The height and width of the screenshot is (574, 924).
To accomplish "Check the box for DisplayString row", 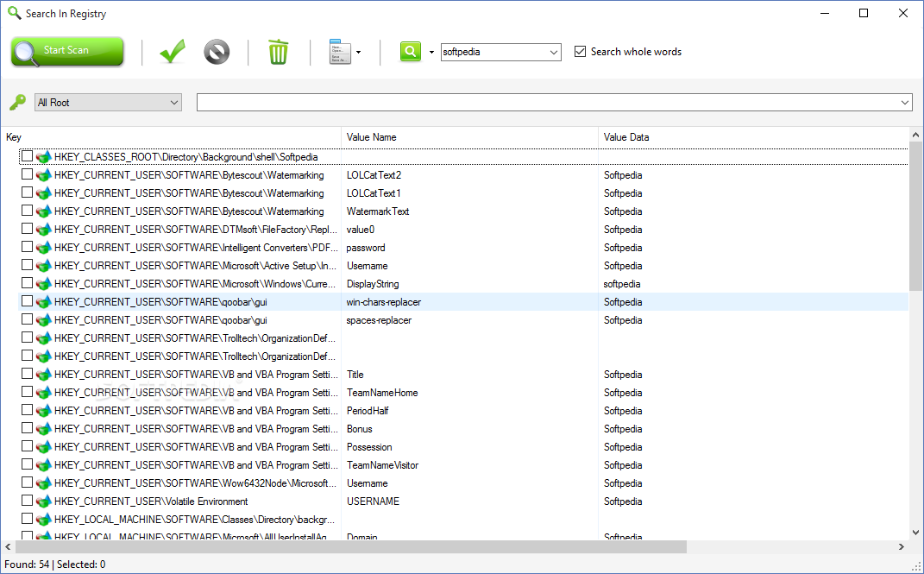I will [x=27, y=283].
